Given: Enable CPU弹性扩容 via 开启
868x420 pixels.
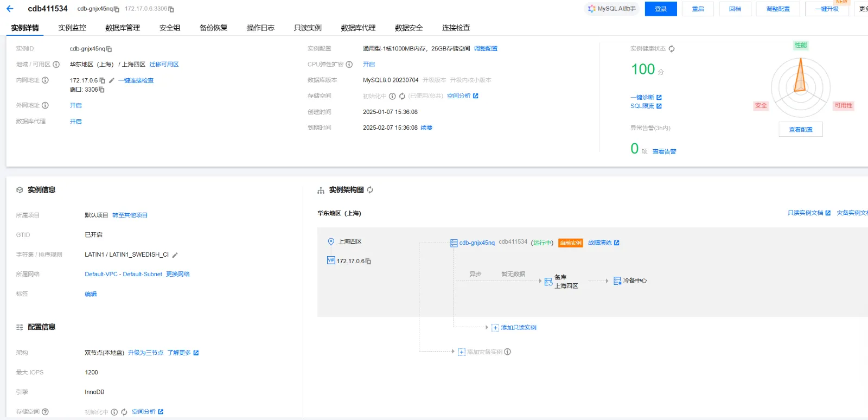Looking at the screenshot, I should click(x=369, y=64).
